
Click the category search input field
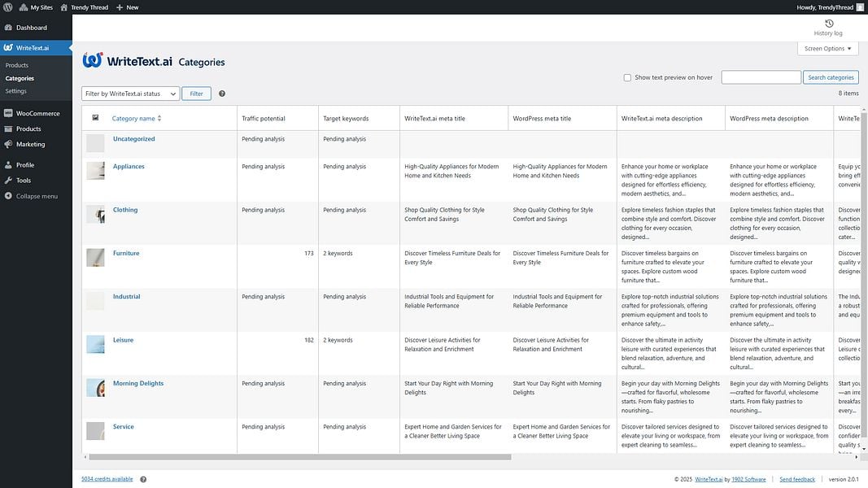[x=761, y=77]
